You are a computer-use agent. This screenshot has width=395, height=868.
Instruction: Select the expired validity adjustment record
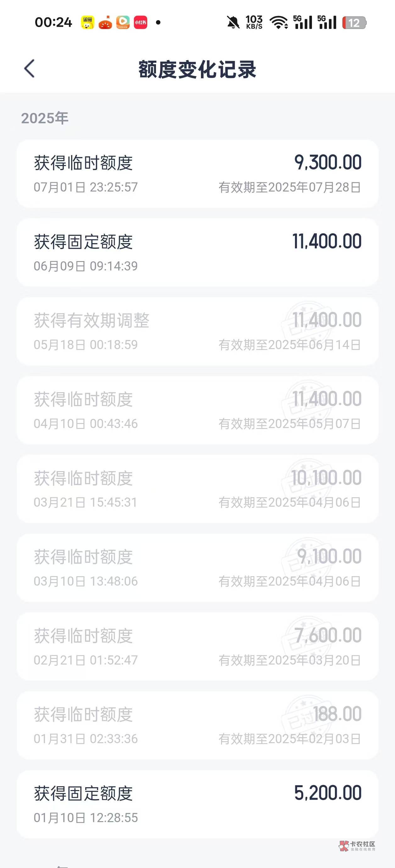(197, 331)
